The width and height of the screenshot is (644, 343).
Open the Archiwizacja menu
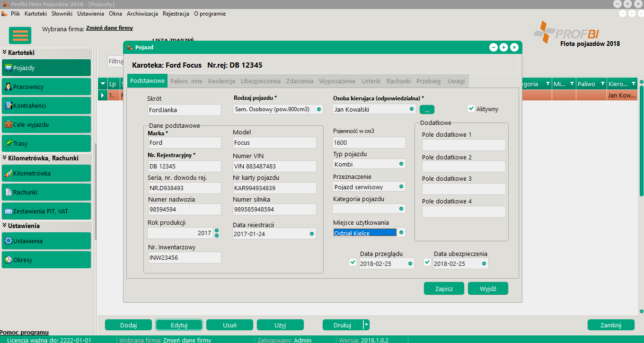[142, 14]
